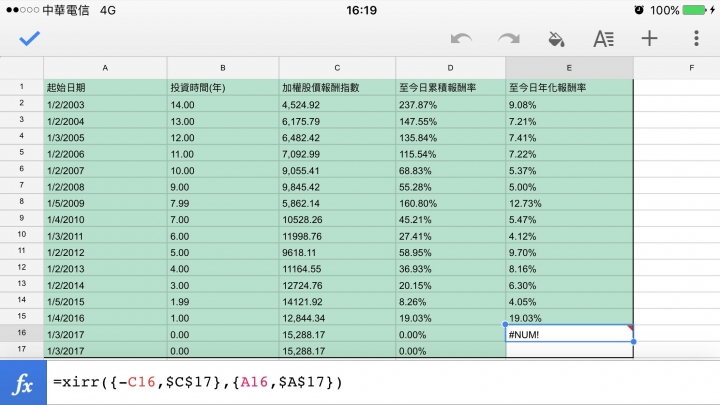Tap the undo arrow
The height and width of the screenshot is (405, 720).
(461, 39)
